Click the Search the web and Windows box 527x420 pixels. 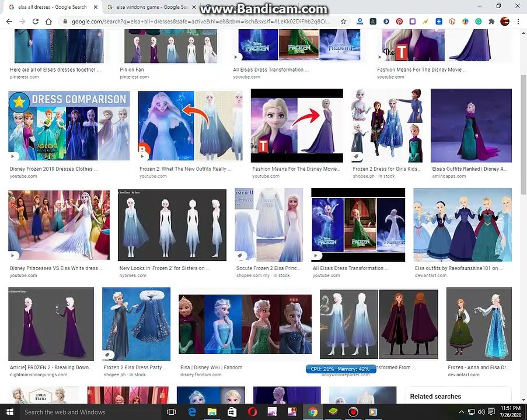90,412
